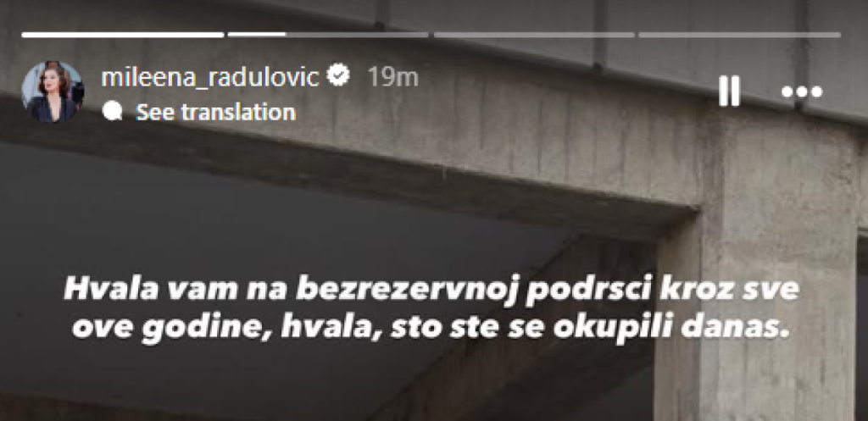Visit the mileena_radulovic username link
Viewport: 868px width, 421px height.
tap(210, 78)
